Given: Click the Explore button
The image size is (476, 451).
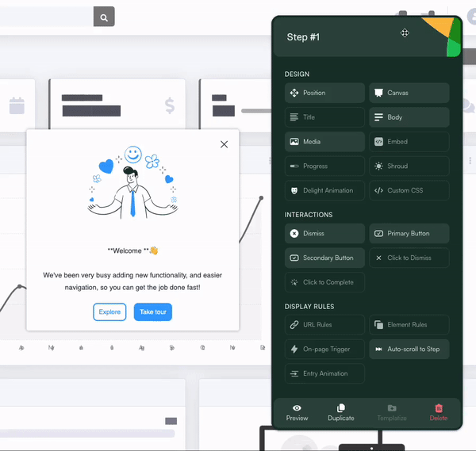Looking at the screenshot, I should click(109, 311).
